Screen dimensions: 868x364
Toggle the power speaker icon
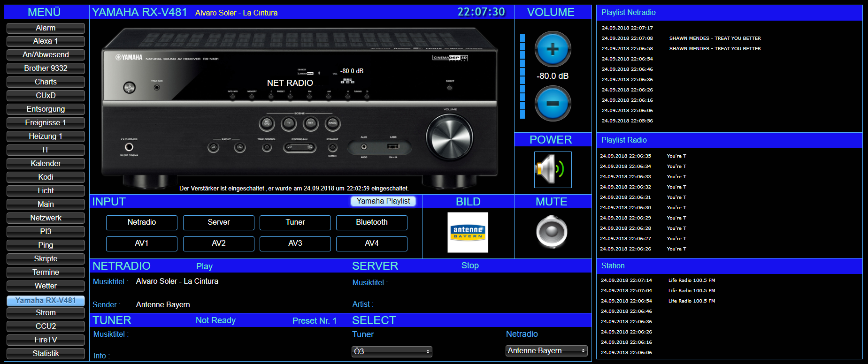pyautogui.click(x=553, y=169)
